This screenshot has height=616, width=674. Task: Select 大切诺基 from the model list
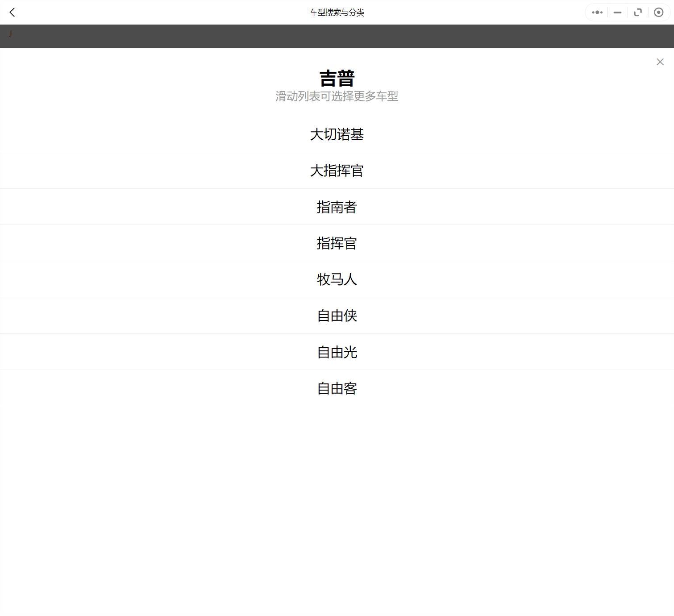(337, 134)
